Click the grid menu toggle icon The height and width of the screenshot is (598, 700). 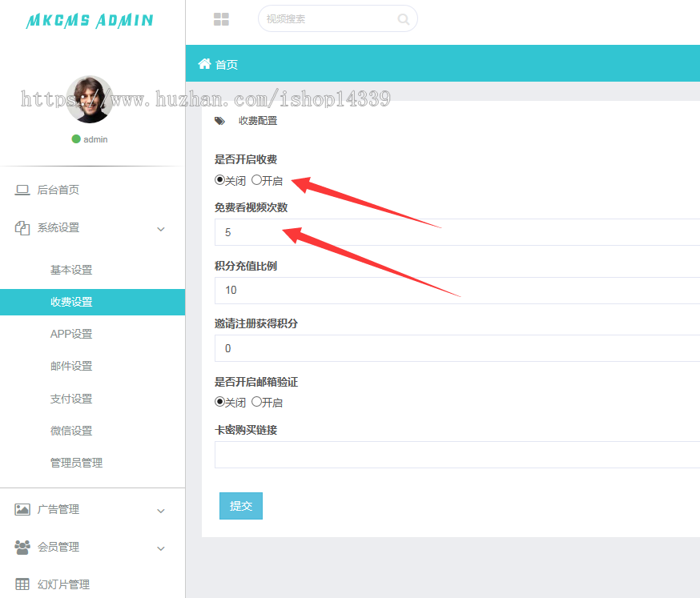pos(221,19)
